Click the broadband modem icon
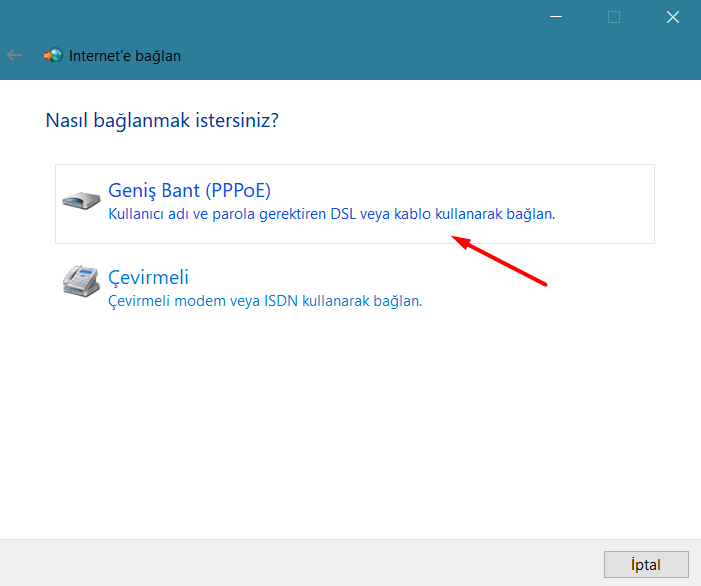701x586 pixels. pos(81,201)
